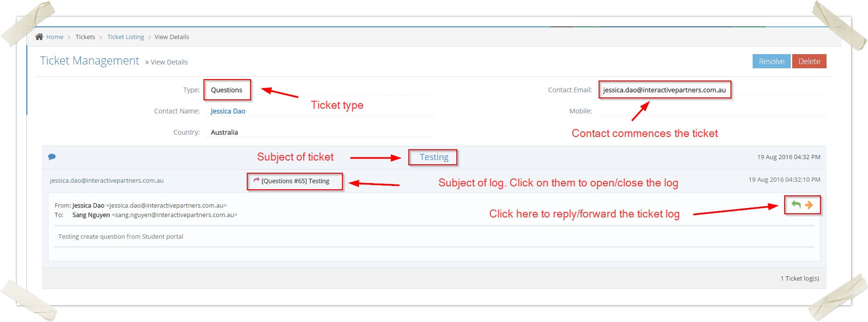The image size is (868, 322).
Task: Click the Home house icon in breadcrumb
Action: [39, 37]
